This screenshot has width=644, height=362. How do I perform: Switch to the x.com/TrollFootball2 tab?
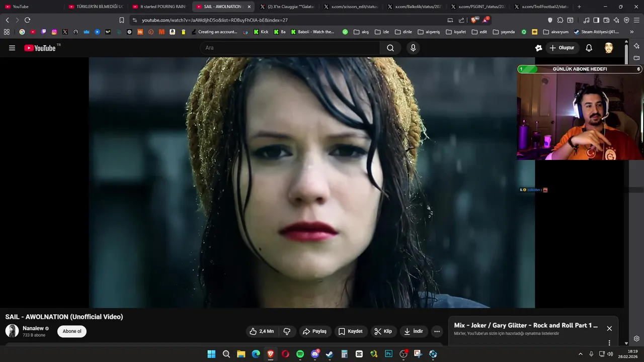click(541, 7)
